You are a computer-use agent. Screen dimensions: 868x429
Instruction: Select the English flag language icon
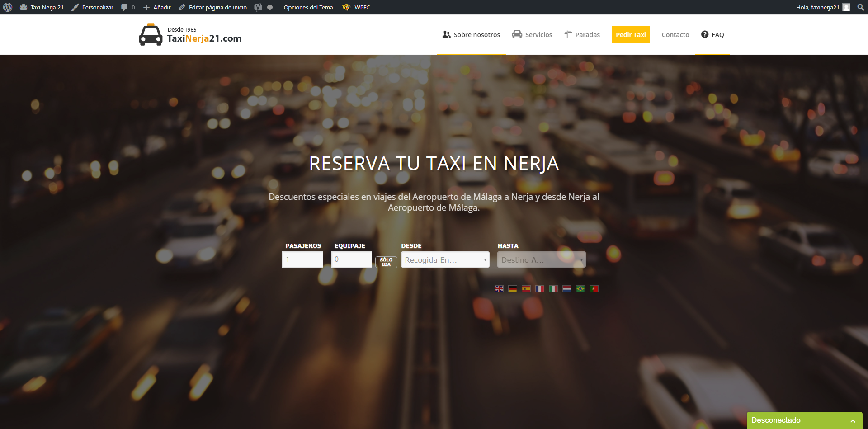pos(499,288)
